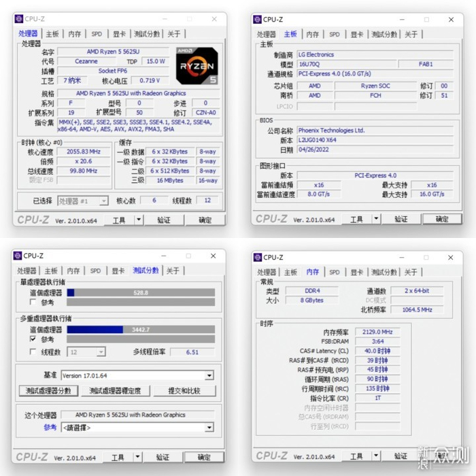Click CPU-Z app icon in bottom-right window
This screenshot has height=476, width=476.
click(x=258, y=257)
